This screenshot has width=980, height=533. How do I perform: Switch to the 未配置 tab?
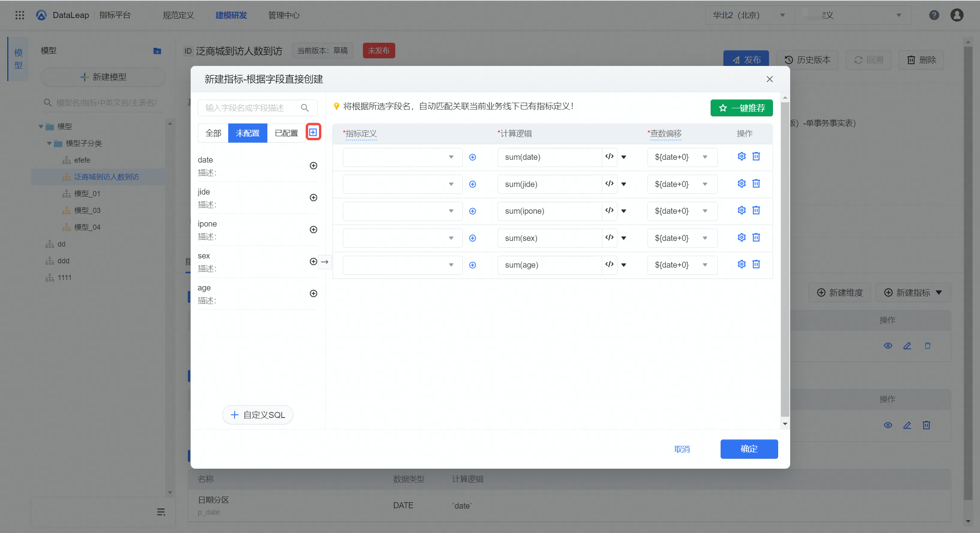pos(247,133)
